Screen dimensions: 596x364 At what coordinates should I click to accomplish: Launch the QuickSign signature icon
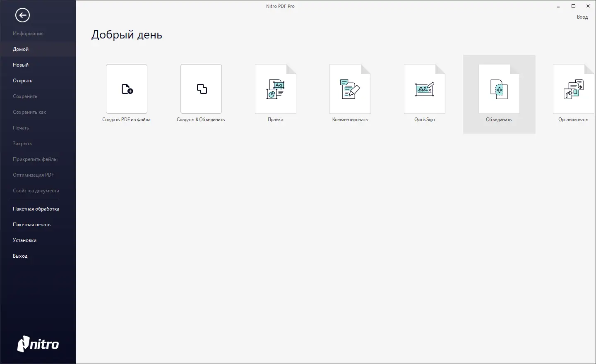click(x=425, y=89)
